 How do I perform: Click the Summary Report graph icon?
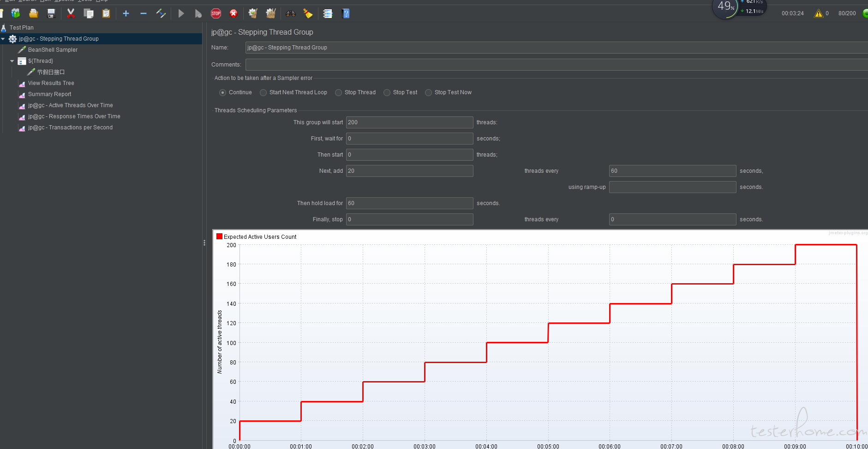[x=22, y=94]
